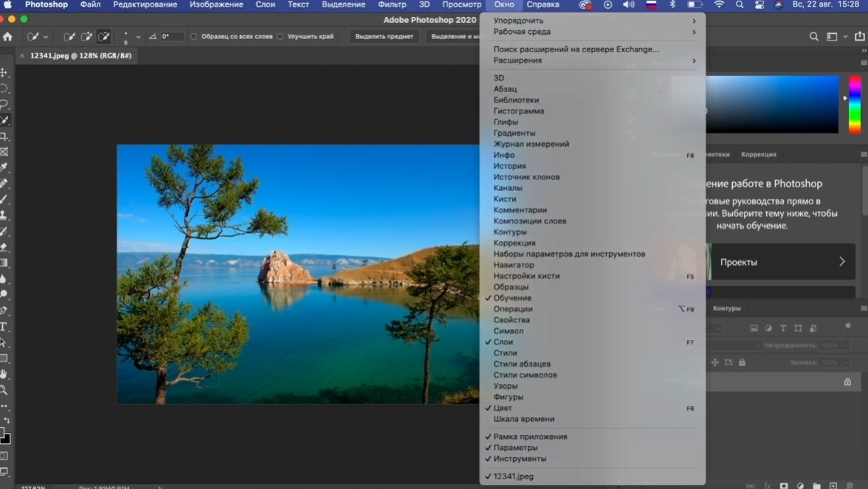Click the hue slider strip
The height and width of the screenshot is (489, 868).
point(855,105)
